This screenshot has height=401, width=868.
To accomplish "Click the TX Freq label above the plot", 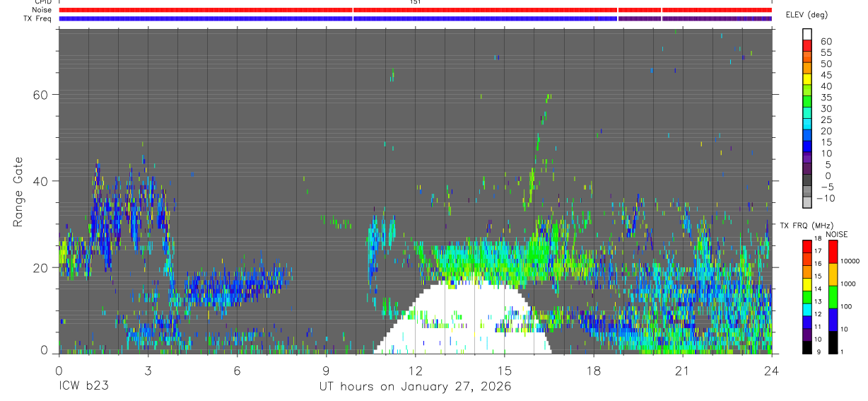I will [x=37, y=18].
